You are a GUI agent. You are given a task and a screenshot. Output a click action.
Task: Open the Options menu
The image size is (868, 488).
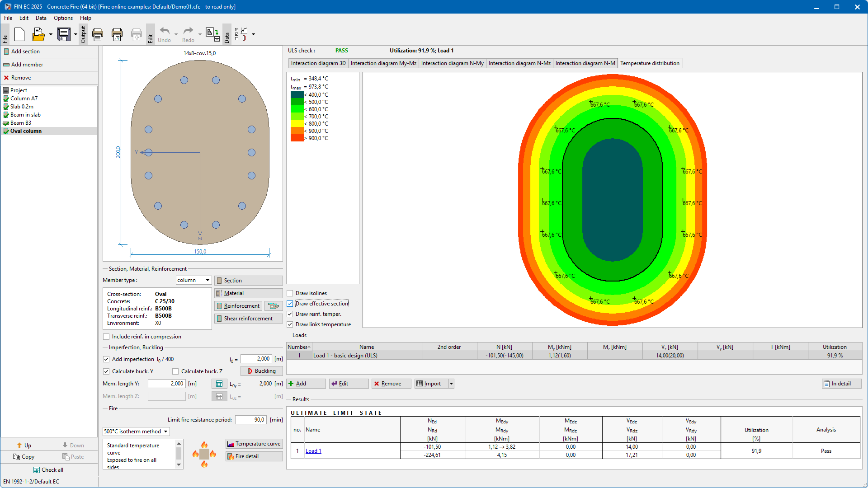(63, 18)
